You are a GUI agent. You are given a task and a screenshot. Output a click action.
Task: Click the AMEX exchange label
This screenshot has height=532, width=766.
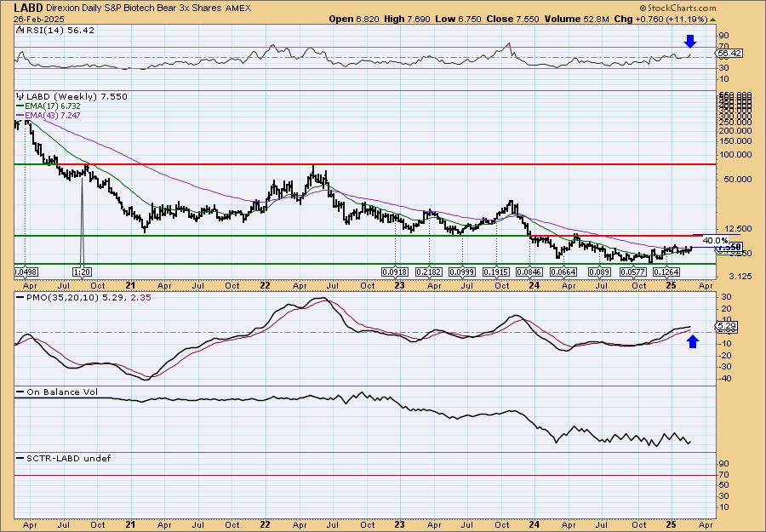click(240, 9)
